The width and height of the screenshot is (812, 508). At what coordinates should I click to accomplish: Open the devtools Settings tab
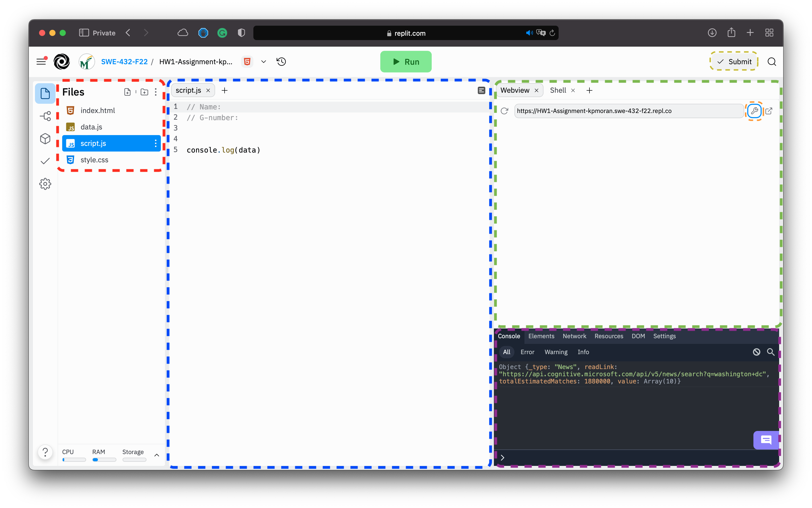click(x=664, y=336)
